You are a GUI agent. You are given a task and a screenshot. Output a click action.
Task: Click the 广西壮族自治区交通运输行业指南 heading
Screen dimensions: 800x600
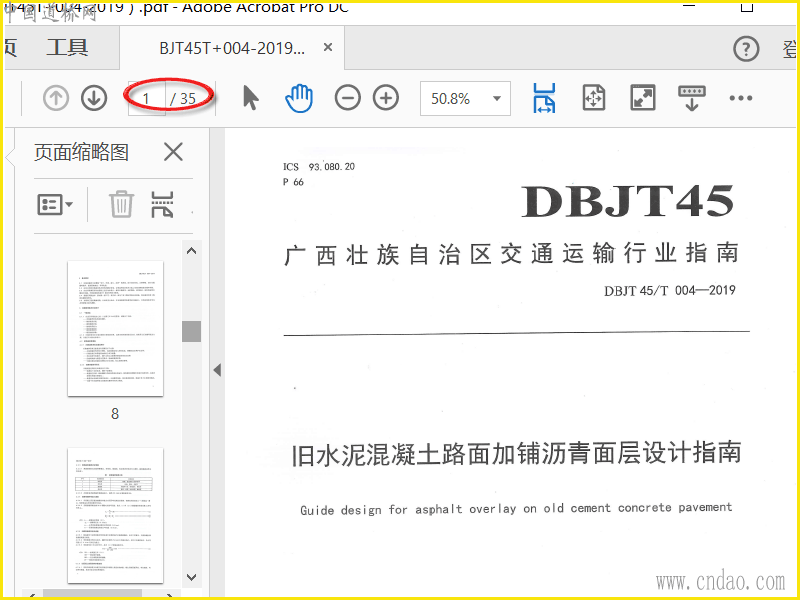click(512, 254)
